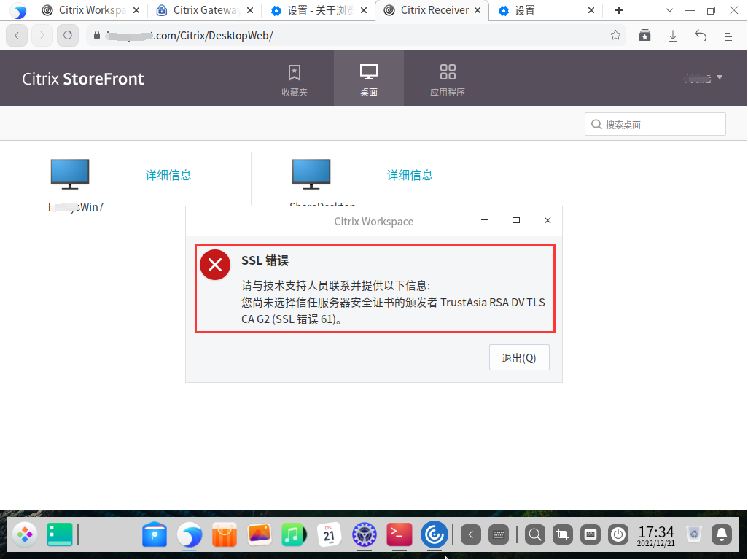748x560 pixels.
Task: Open the browser hamburger menu
Action: pos(728,36)
